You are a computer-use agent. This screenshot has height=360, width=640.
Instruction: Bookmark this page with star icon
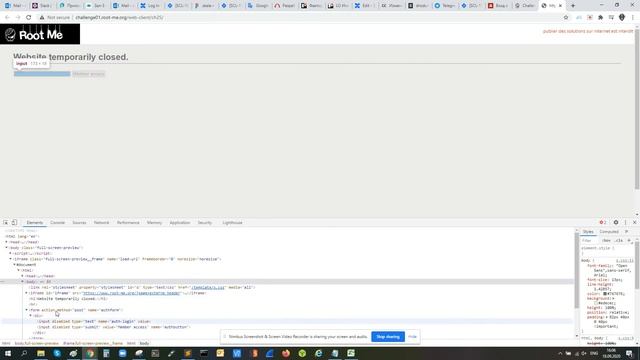[566, 18]
